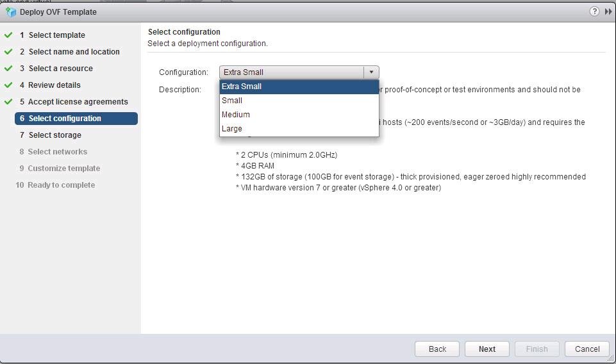
Task: Click Next to continue the wizard
Action: click(487, 349)
